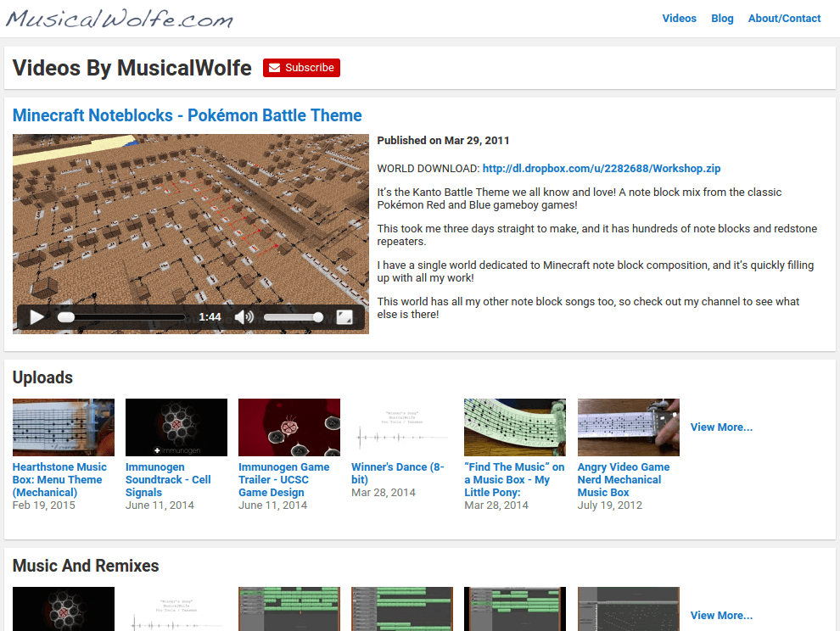
Task: Click the speaker icon next to volume bar
Action: (244, 316)
